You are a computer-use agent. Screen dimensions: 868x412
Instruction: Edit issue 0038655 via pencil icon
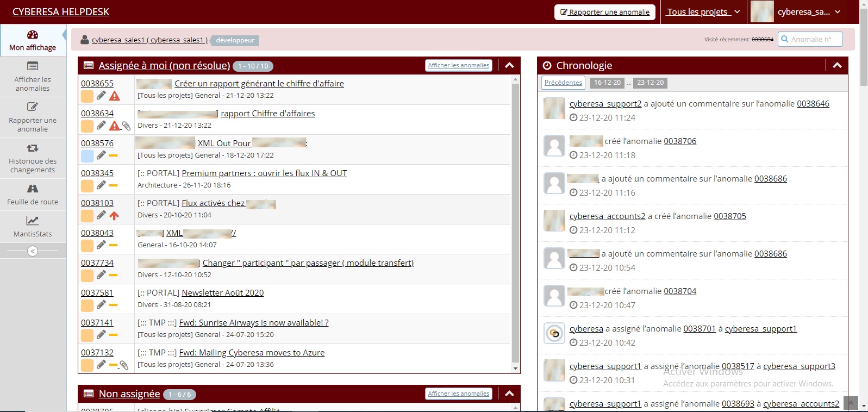pos(101,96)
